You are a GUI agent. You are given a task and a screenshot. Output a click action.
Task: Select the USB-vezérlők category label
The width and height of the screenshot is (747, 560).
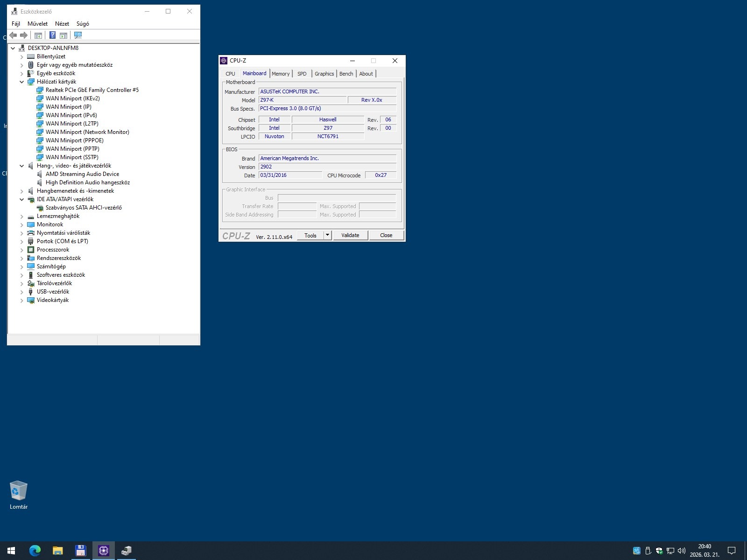point(53,292)
